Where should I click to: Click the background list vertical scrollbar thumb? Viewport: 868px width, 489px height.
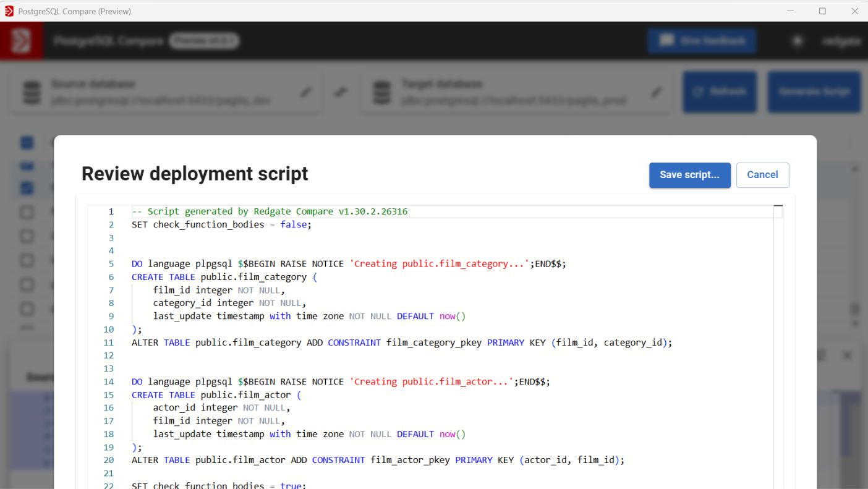click(x=855, y=308)
